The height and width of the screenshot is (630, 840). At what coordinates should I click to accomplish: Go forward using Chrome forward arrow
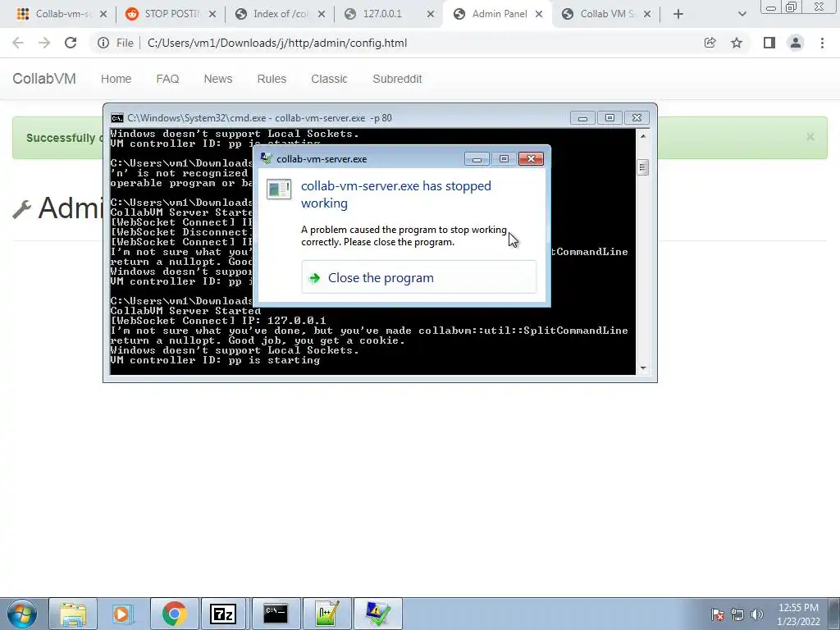pos(44,43)
